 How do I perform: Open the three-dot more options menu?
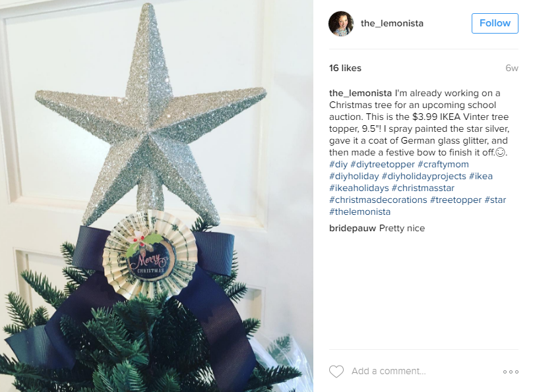click(x=511, y=372)
